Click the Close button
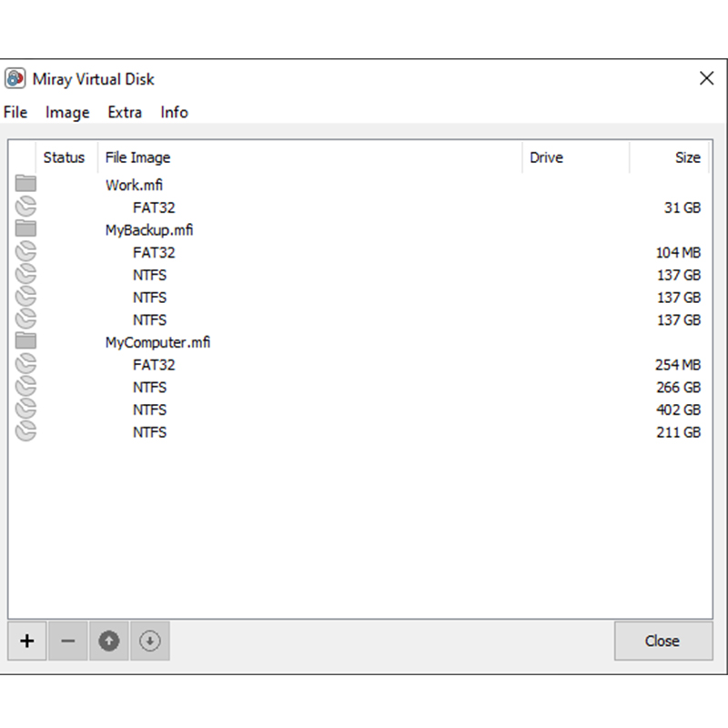728x728 pixels. (663, 641)
